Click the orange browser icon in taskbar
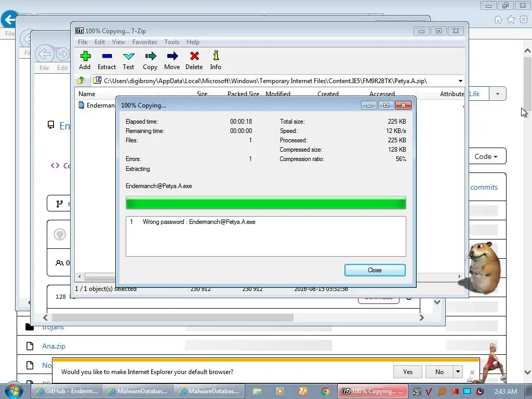Viewport: 532px width, 399px height. 303,391
